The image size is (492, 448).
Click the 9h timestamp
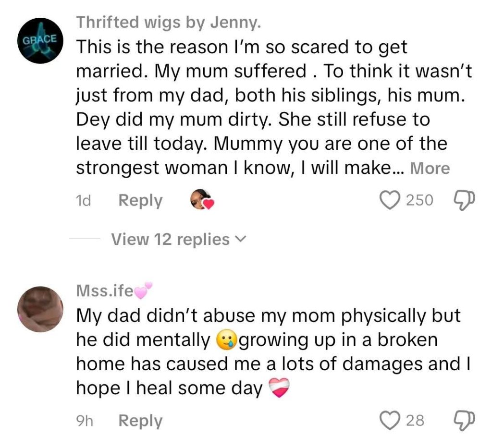pyautogui.click(x=85, y=421)
